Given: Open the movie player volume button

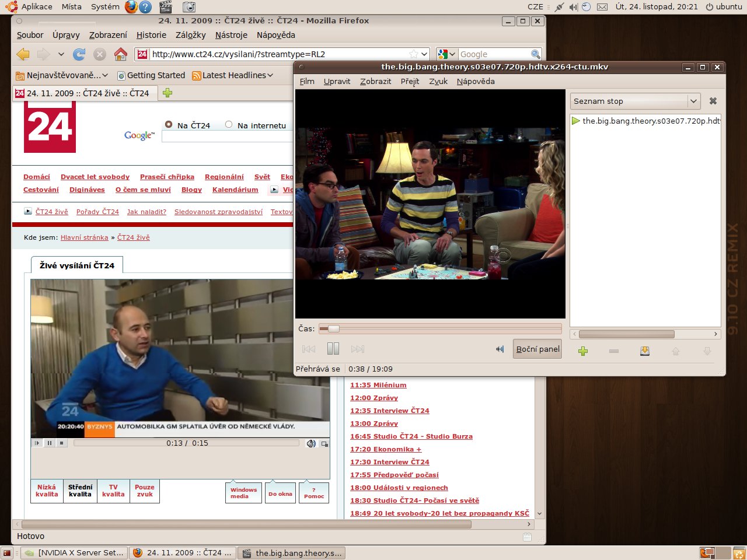Looking at the screenshot, I should 500,349.
